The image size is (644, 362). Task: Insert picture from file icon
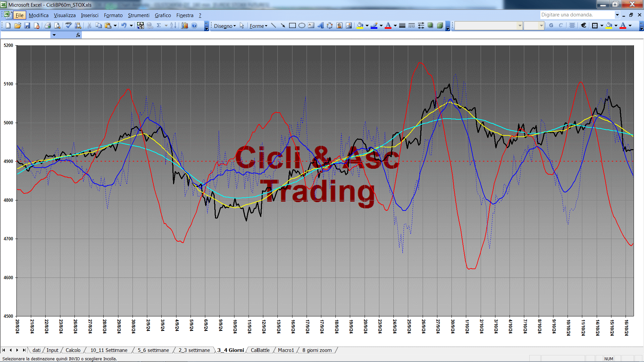click(349, 25)
